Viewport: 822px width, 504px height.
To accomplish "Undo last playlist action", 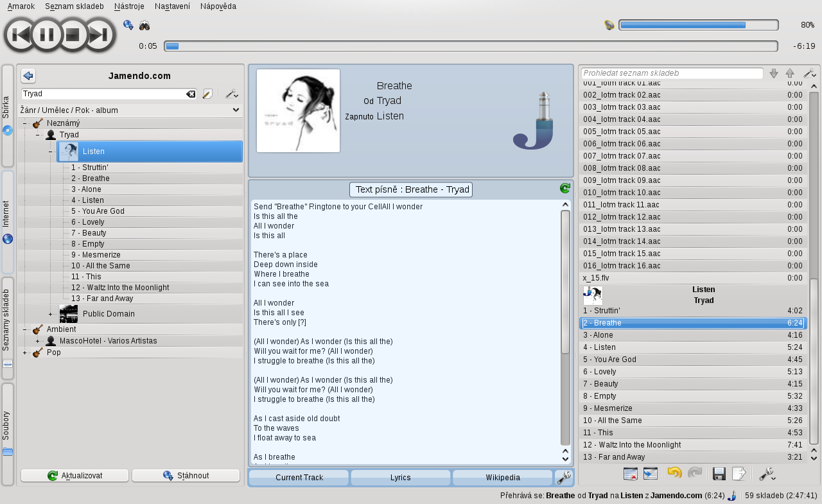I will pos(675,474).
